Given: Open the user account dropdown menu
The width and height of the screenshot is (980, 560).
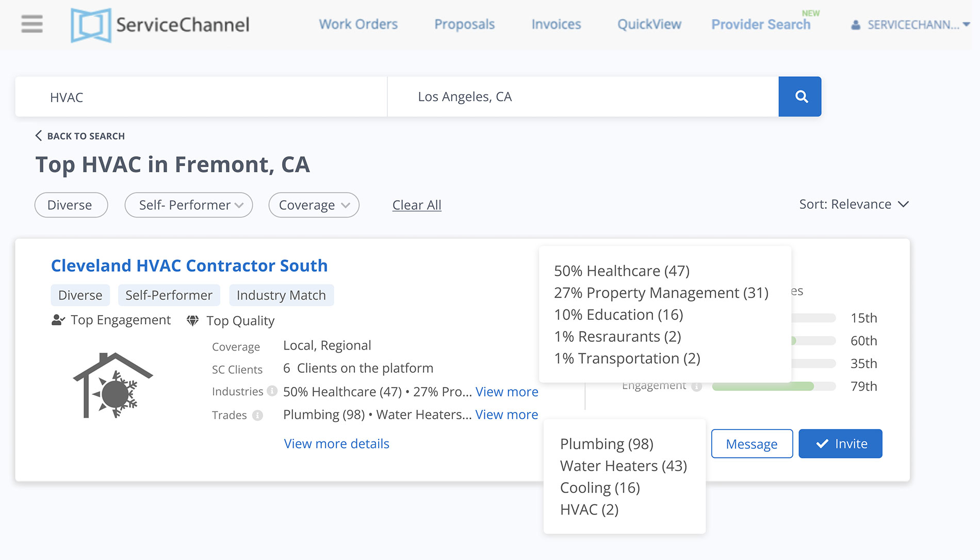Looking at the screenshot, I should (x=910, y=25).
